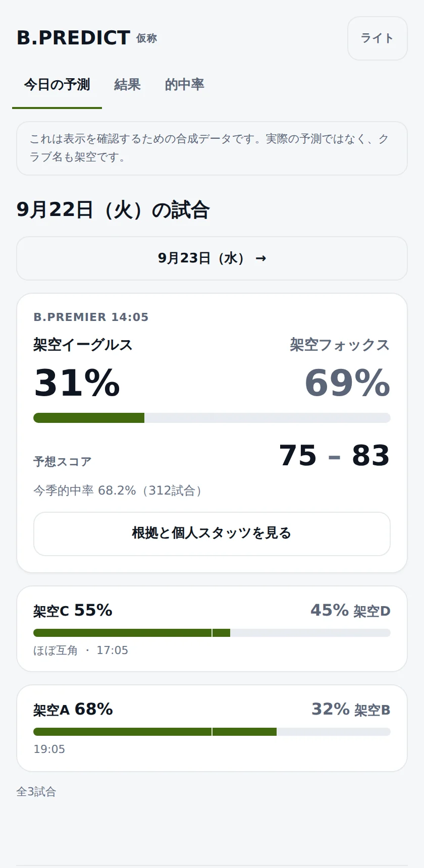424x868 pixels.
Task: Click the 今季的中率 68.2% text
Action: [118, 491]
